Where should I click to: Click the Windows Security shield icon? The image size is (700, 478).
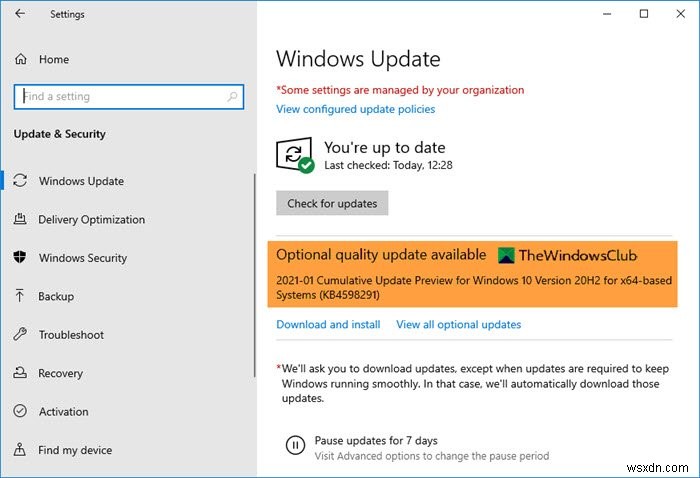coord(20,257)
